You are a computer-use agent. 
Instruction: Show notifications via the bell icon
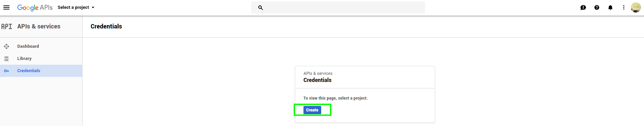click(610, 7)
